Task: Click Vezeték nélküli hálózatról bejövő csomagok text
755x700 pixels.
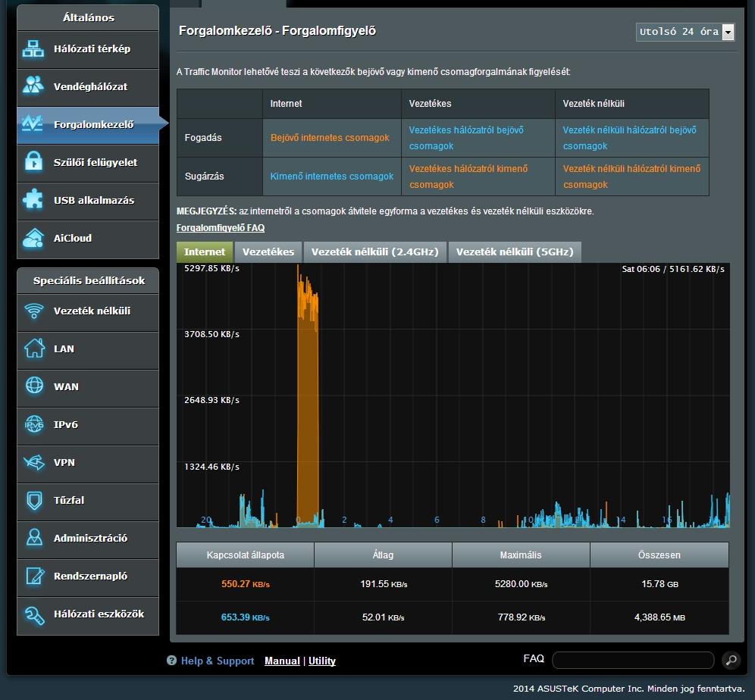Action: pyautogui.click(x=629, y=138)
